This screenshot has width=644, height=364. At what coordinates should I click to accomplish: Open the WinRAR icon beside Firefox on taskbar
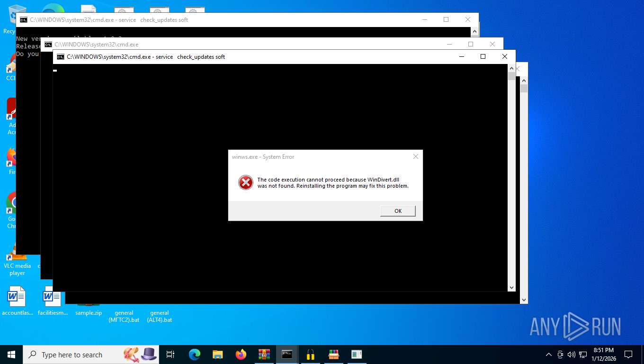pyautogui.click(x=264, y=355)
